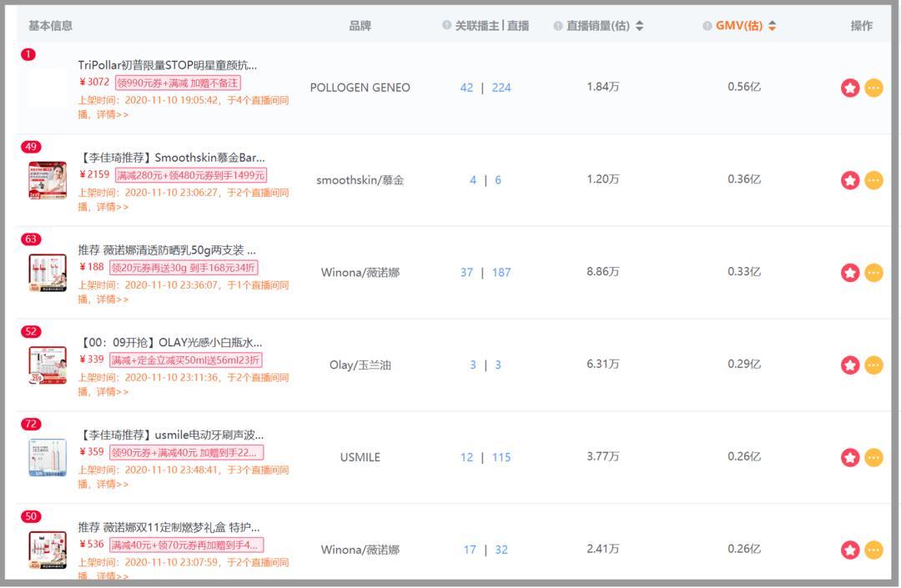
Task: Click info icon beside 直播销量(估) header
Action: (557, 26)
